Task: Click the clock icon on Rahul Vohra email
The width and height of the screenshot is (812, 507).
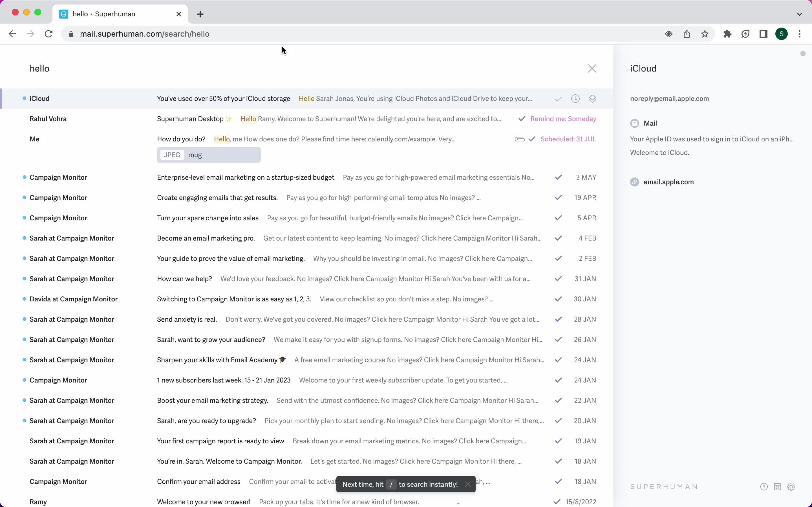Action: (575, 119)
